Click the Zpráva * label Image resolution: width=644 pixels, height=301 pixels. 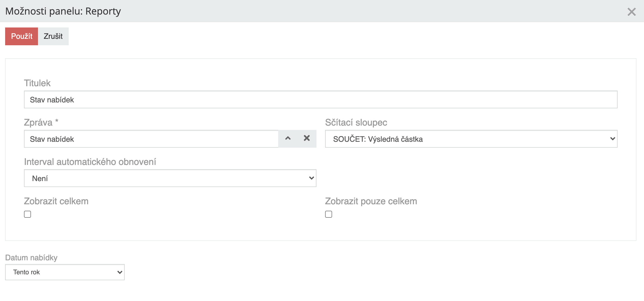(41, 123)
